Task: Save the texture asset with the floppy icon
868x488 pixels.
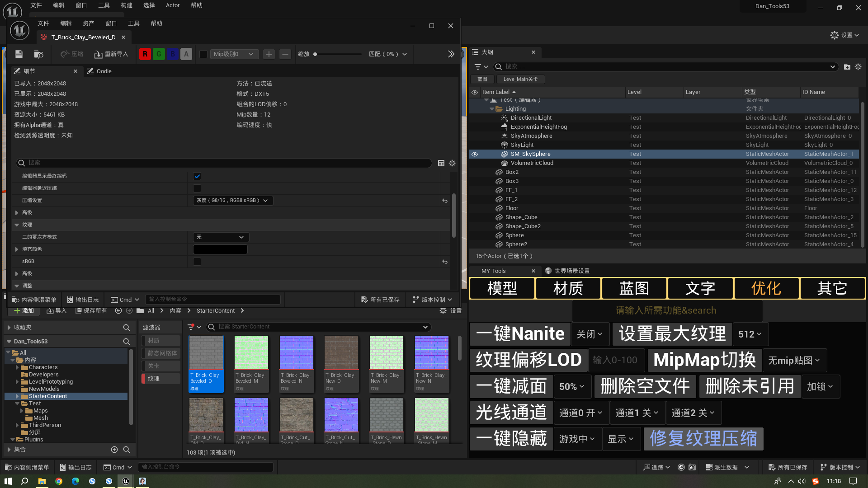Action: 19,54
